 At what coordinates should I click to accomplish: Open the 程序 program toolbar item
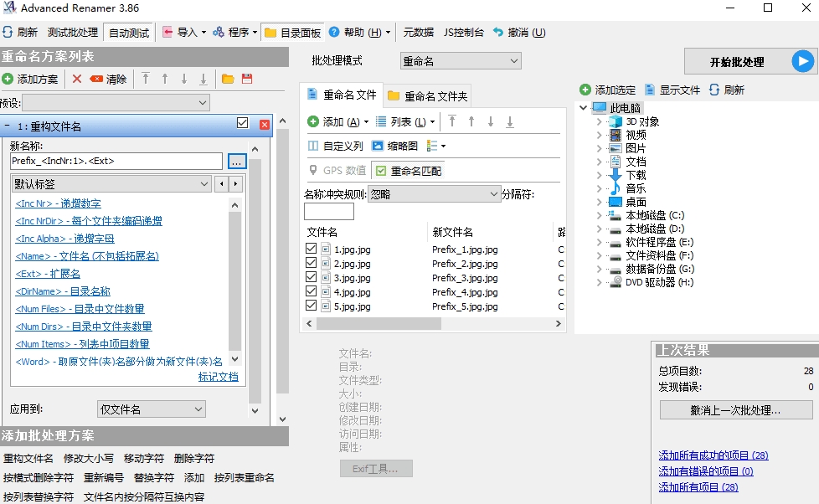[234, 33]
